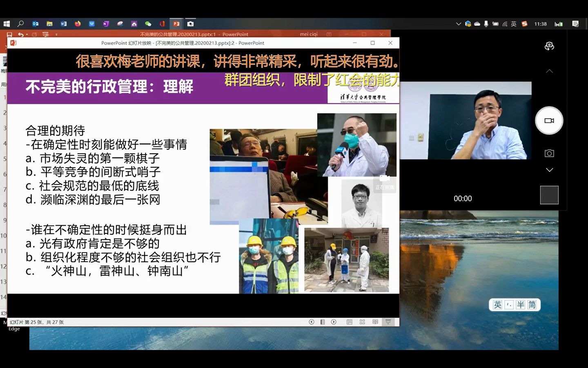Switch camera in Camera app

pyautogui.click(x=549, y=46)
